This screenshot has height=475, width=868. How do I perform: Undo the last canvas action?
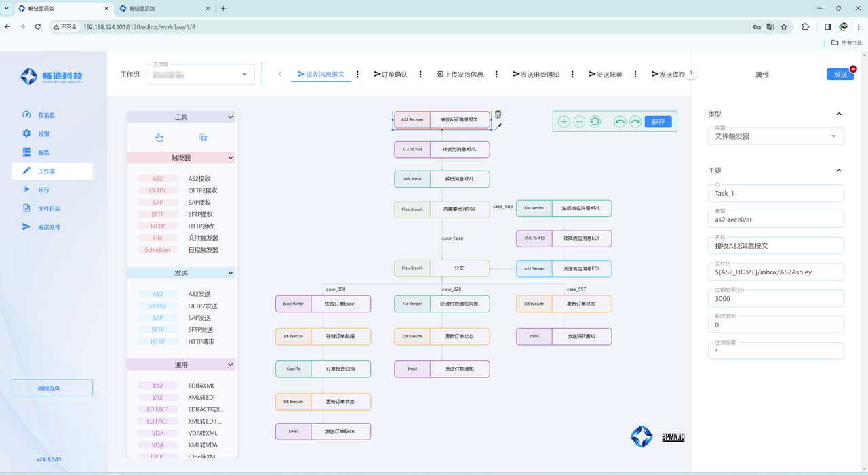[620, 121]
